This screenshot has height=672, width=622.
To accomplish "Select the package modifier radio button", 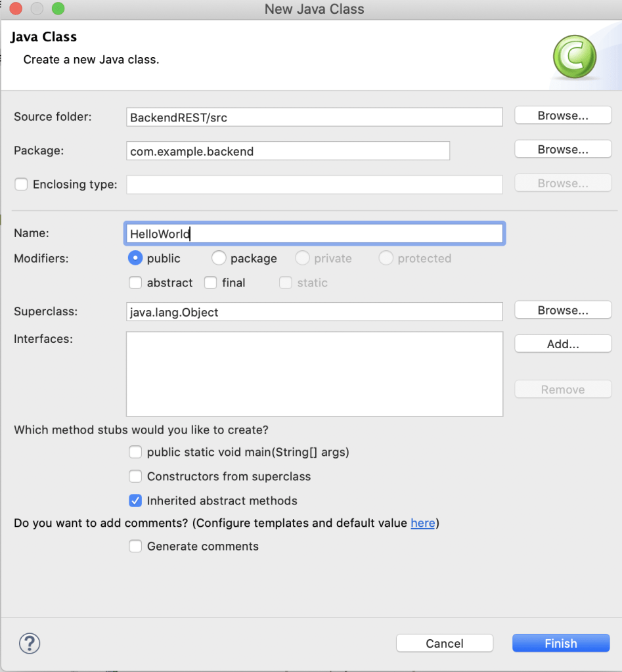I will tap(219, 259).
